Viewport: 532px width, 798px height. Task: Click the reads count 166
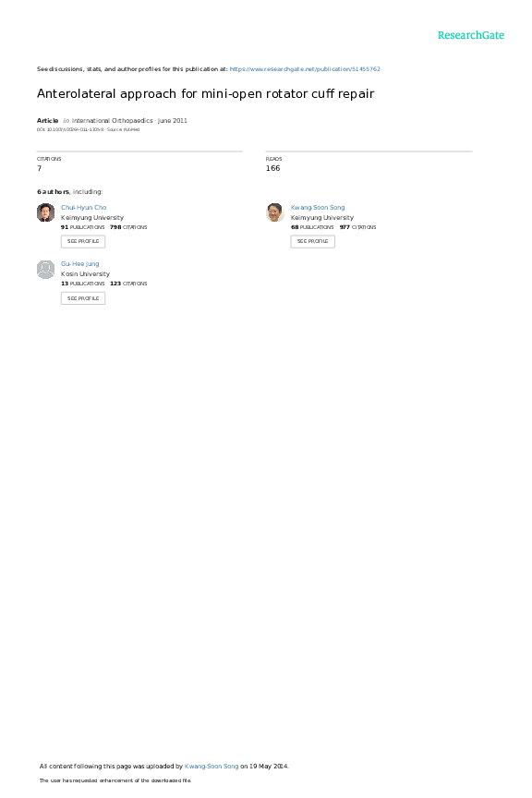[x=272, y=168]
